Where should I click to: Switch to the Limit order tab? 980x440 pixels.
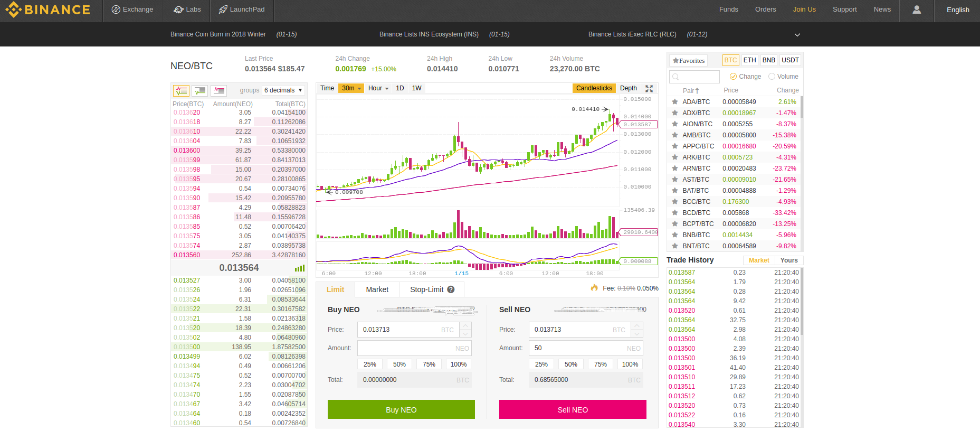coord(335,289)
